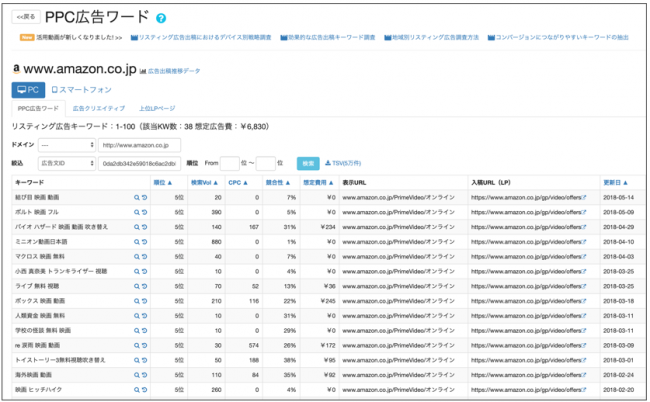Click magnifier icon for マクロス 映画 無料
650x402 pixels.
pos(136,257)
